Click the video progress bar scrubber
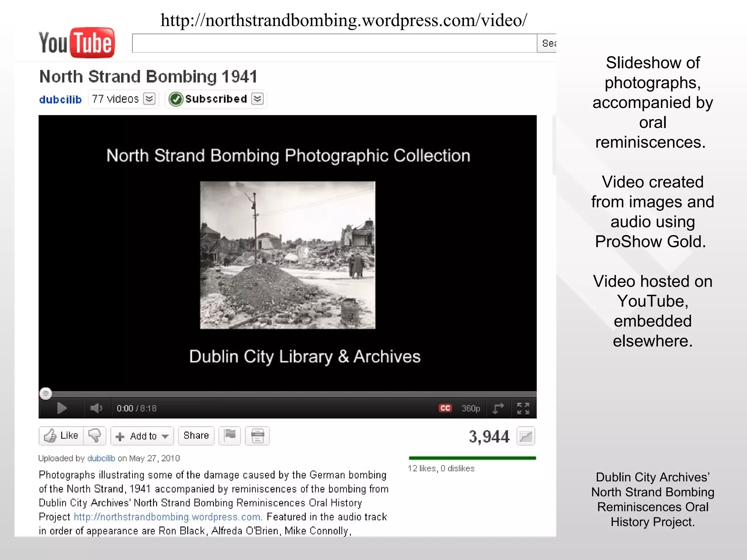Image resolution: width=747 pixels, height=560 pixels. (46, 393)
